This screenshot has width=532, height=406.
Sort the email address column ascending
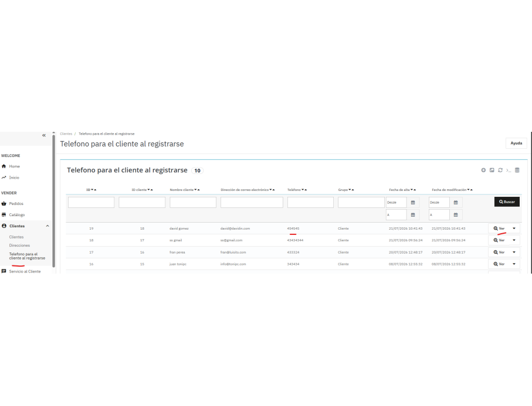273,190
